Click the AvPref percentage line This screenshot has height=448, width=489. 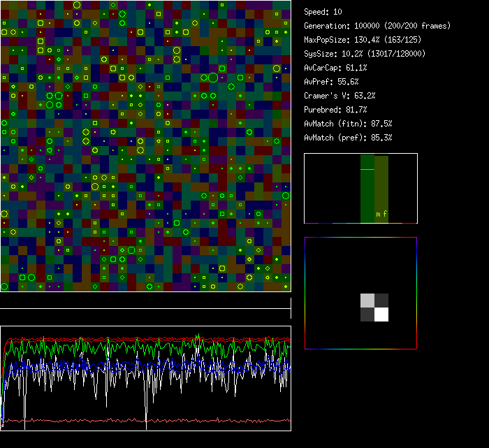(332, 82)
